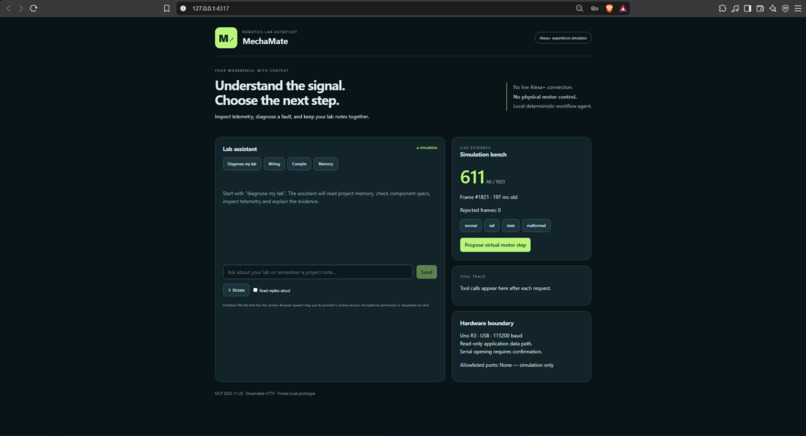Toggle the browser sidebar panel icon
Viewport: 806px width, 436px height.
pos(747,8)
